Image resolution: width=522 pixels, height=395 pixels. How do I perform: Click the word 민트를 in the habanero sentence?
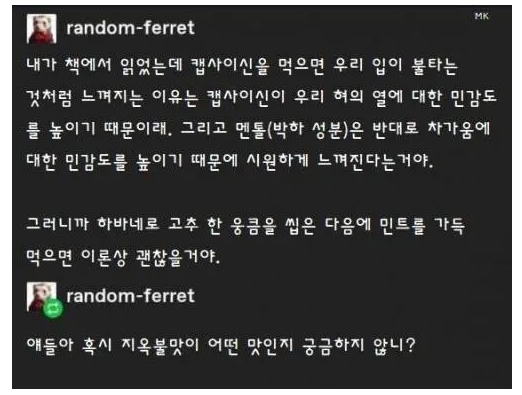(x=402, y=226)
